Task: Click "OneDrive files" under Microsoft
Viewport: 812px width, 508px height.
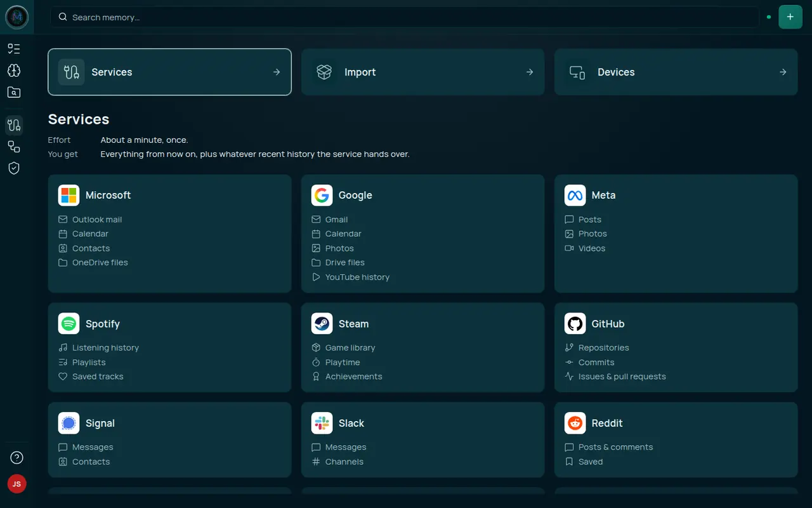Action: coord(100,263)
